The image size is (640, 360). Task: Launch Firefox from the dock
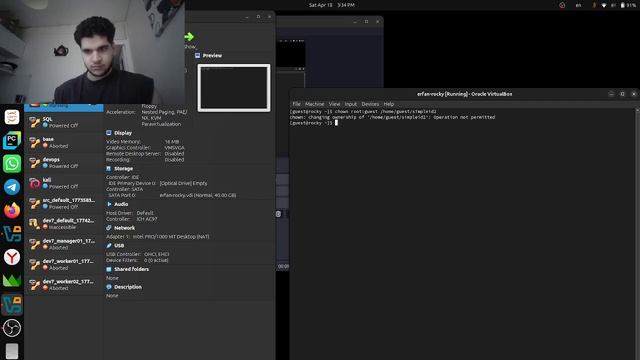tap(12, 210)
